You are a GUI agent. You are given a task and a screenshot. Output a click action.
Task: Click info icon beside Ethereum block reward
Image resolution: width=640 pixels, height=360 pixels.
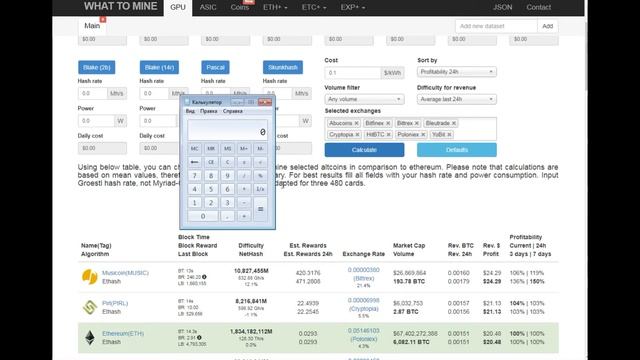pos(199,338)
